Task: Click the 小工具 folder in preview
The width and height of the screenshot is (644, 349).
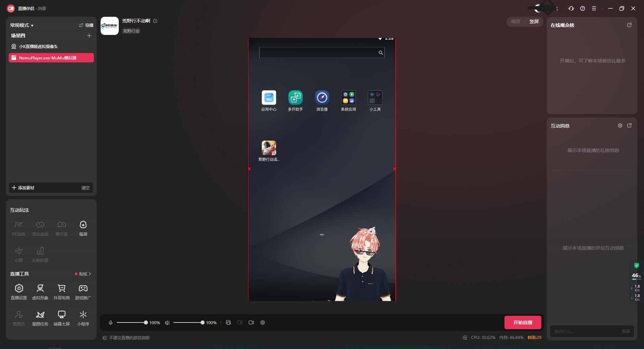Action: coord(375,101)
